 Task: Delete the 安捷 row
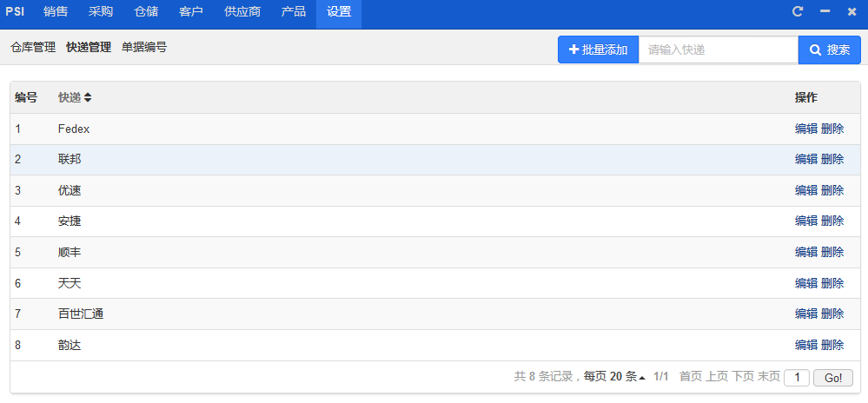point(832,221)
